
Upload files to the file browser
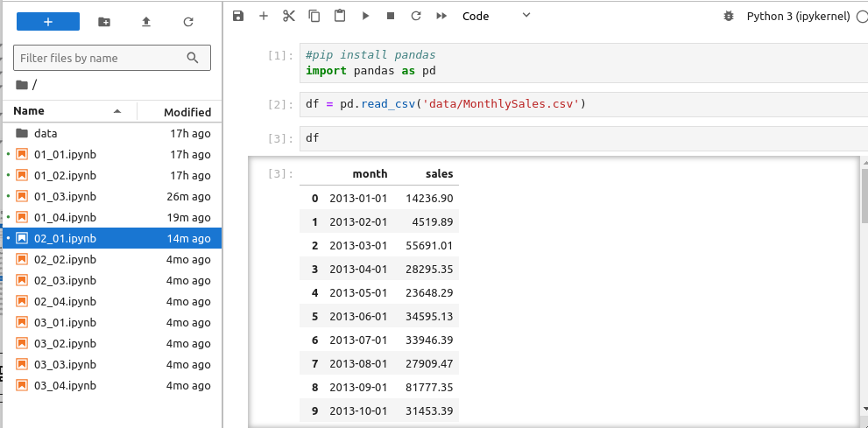pos(146,22)
